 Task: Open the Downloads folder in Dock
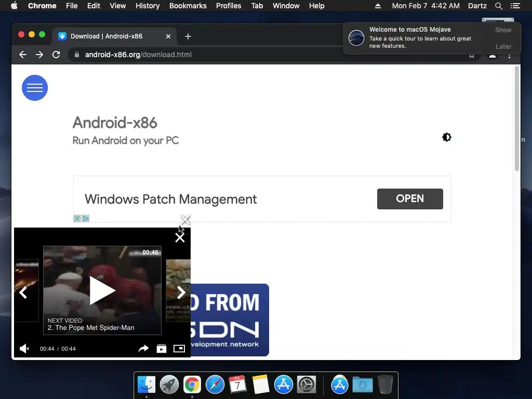[362, 385]
